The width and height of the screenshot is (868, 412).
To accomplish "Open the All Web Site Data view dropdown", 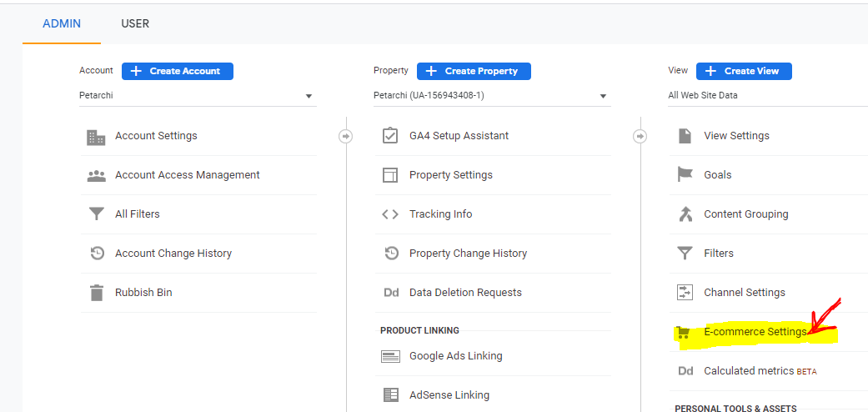I will (767, 96).
